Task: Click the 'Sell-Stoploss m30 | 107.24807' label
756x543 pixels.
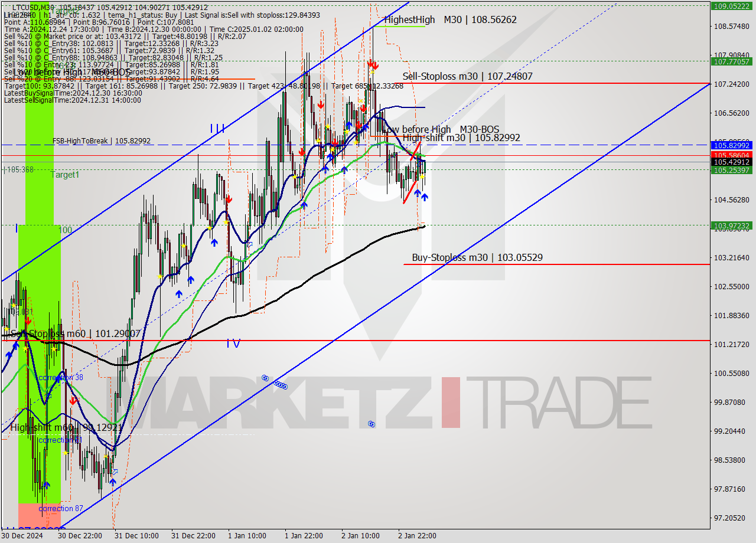Action: (x=468, y=76)
